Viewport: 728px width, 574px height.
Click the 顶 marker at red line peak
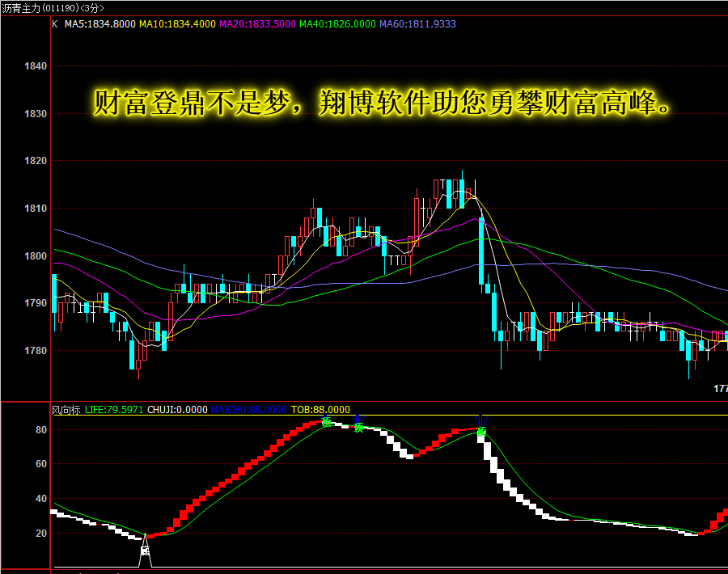click(x=327, y=422)
